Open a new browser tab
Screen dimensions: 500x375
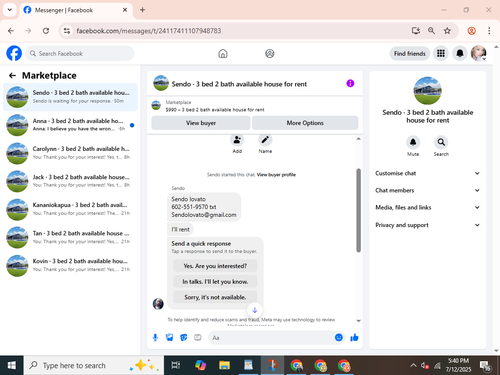[142, 10]
